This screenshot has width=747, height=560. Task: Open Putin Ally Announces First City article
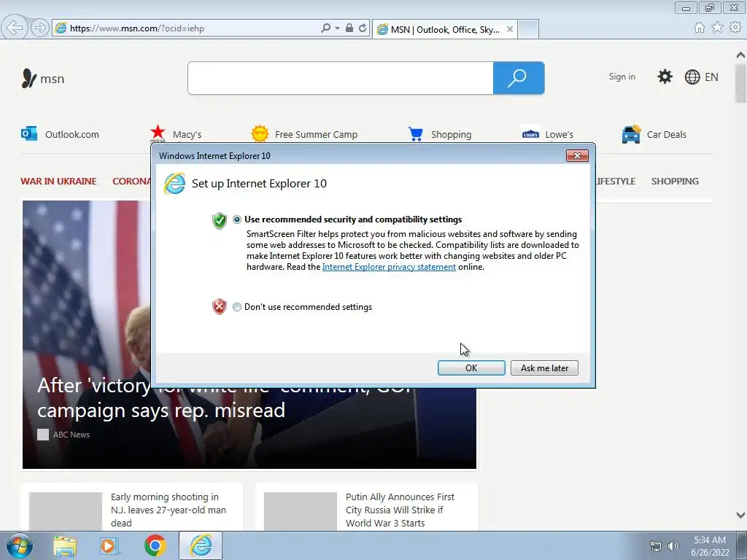click(x=400, y=510)
